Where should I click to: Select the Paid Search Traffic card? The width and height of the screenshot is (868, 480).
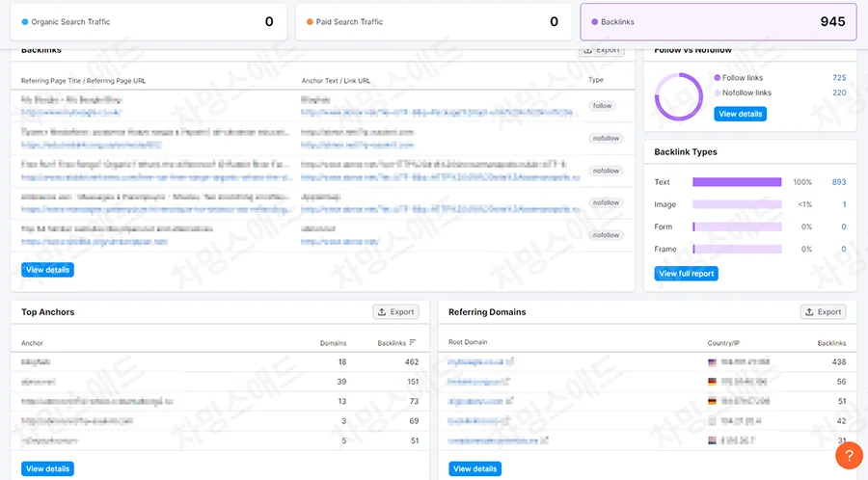431,22
